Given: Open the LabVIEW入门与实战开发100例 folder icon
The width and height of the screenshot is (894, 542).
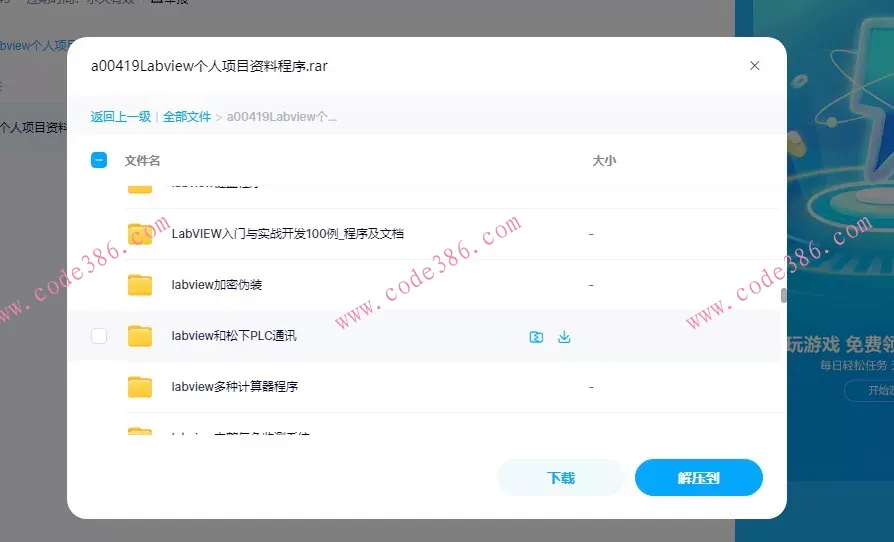Looking at the screenshot, I should click(x=140, y=234).
